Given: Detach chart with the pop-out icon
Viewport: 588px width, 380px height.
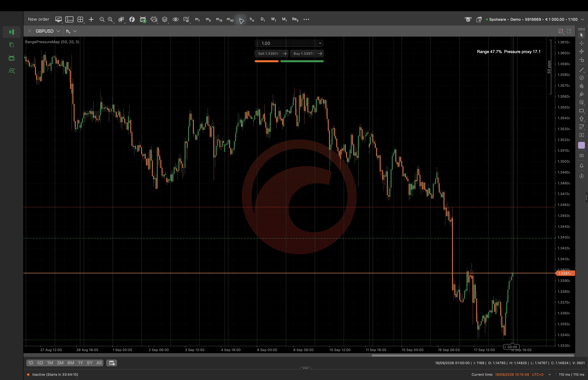Looking at the screenshot, I should point(569,31).
